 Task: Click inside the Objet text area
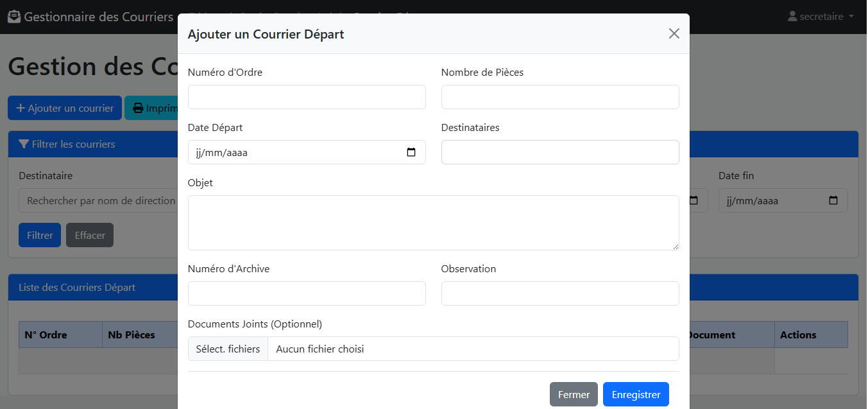[434, 223]
